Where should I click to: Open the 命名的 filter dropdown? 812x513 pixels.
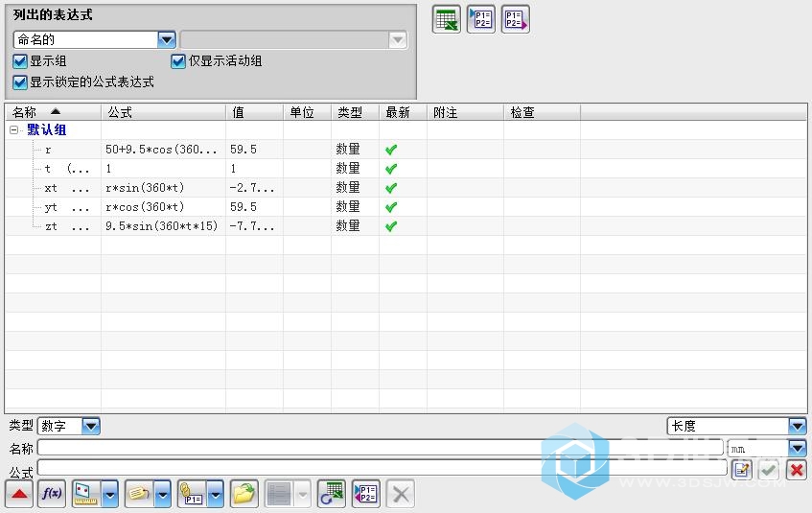pos(167,39)
